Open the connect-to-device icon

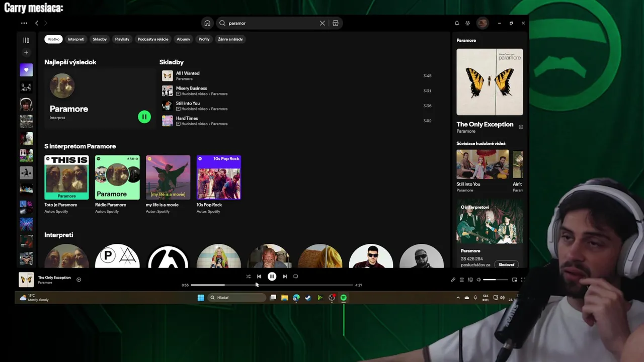[470, 280]
